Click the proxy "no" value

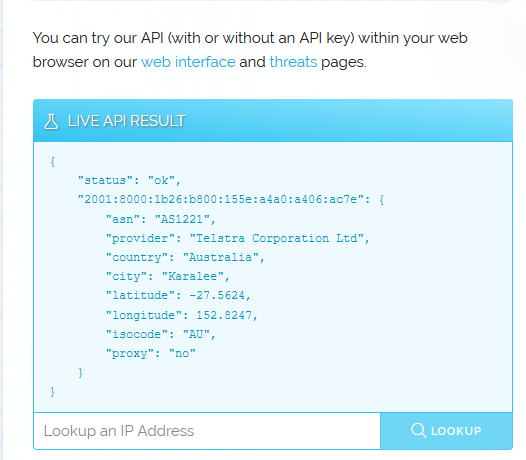click(182, 353)
